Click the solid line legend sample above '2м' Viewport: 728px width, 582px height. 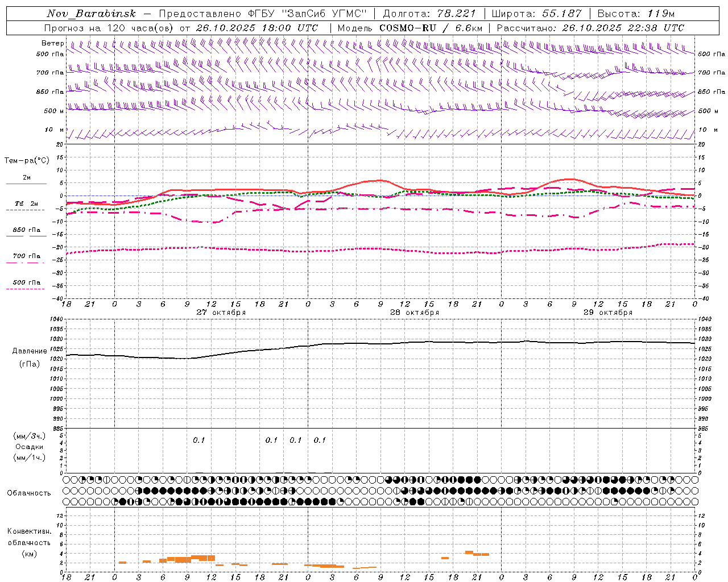(x=26, y=184)
